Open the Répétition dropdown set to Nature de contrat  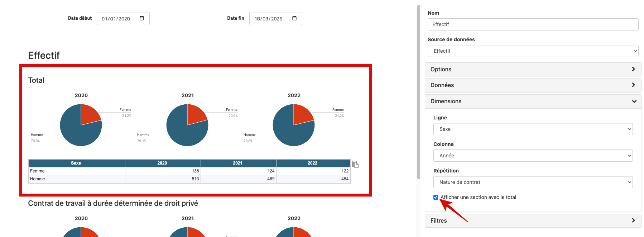533,182
